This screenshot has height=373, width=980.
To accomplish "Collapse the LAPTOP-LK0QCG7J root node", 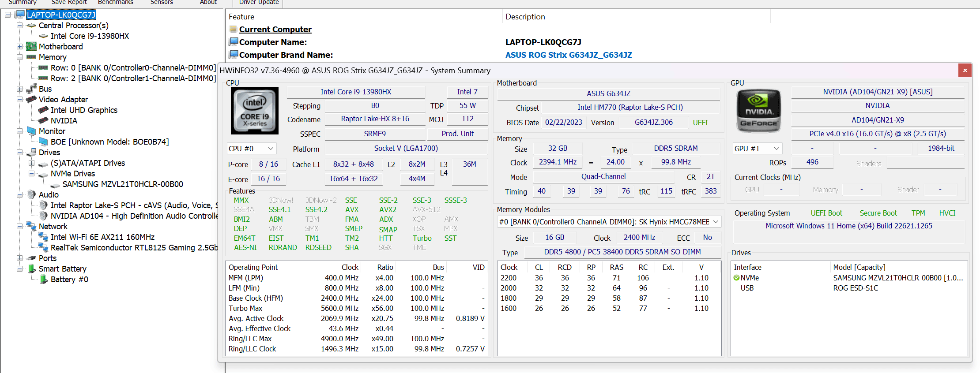I will point(8,15).
